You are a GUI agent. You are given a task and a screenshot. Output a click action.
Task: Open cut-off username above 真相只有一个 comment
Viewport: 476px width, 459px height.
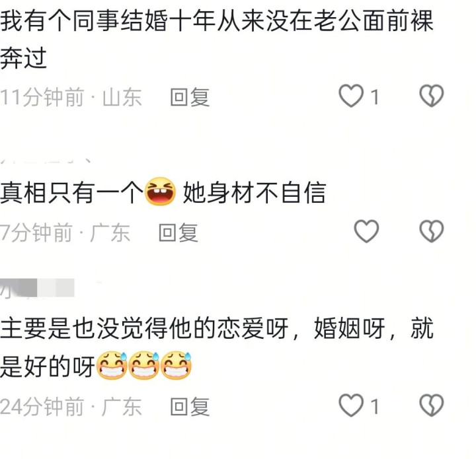46,161
